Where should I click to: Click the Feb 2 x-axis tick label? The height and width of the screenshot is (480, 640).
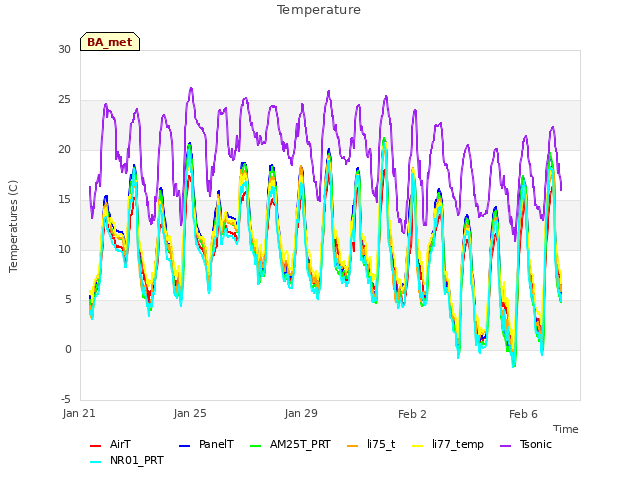click(412, 414)
